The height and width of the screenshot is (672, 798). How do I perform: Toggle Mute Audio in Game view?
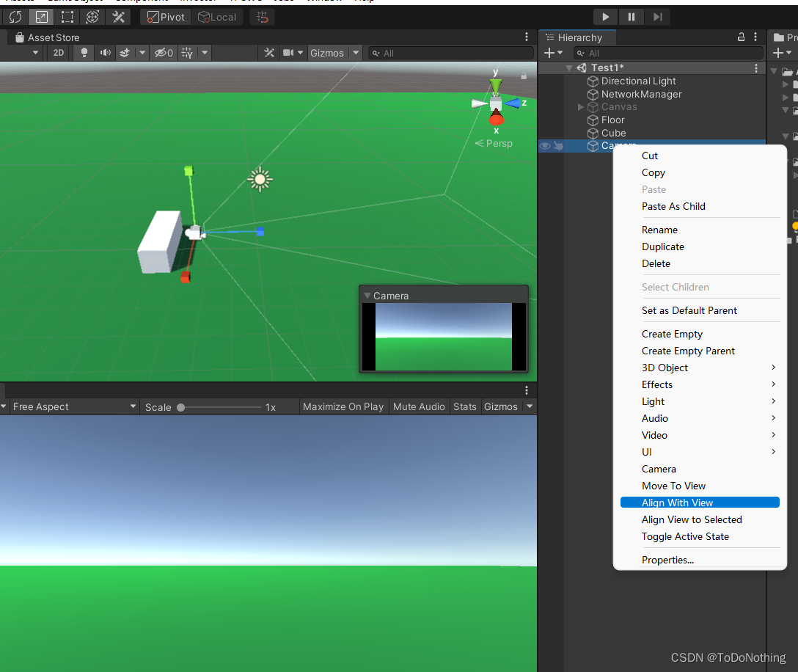pos(419,406)
